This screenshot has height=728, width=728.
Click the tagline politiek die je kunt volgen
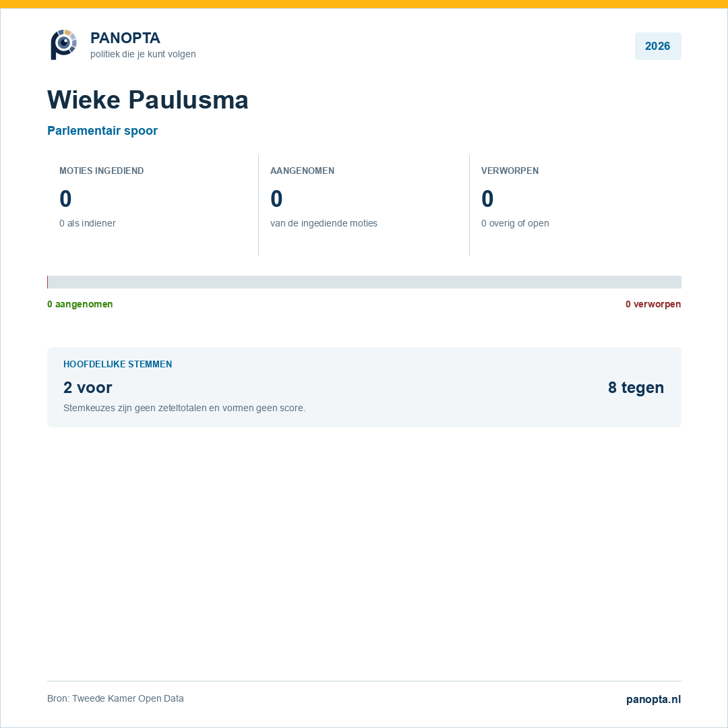tap(143, 54)
